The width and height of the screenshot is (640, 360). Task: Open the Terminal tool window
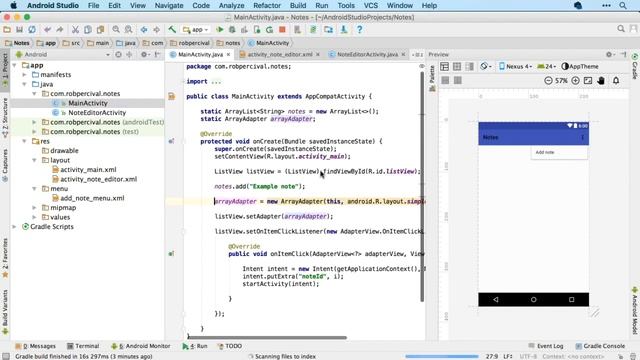(x=83, y=346)
